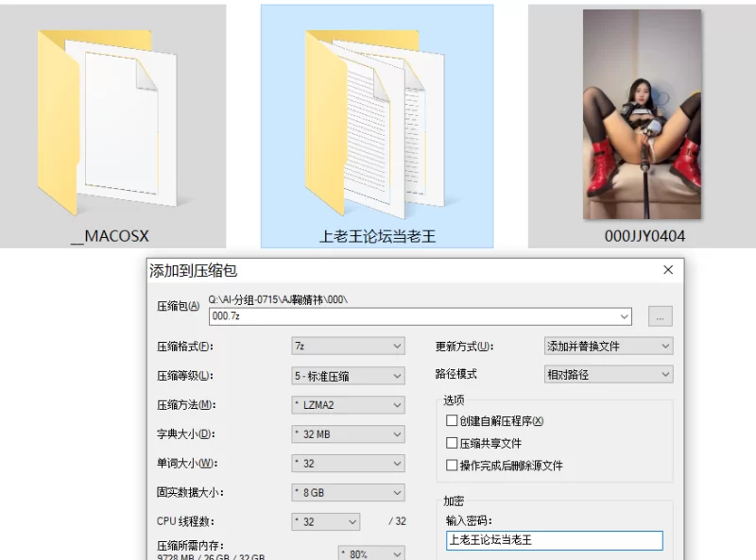Select the __MACOSX folder icon
Screen dimensions: 756x560
tap(109, 123)
